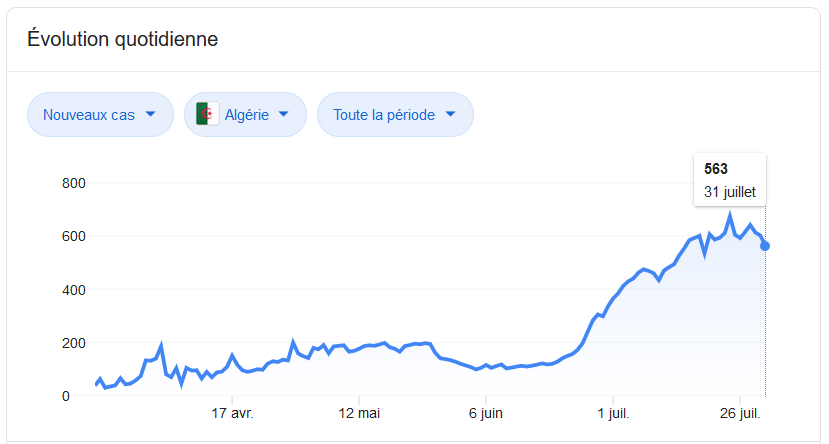Click the 31 juillet tooltip date
The height and width of the screenshot is (444, 829).
coord(730,191)
